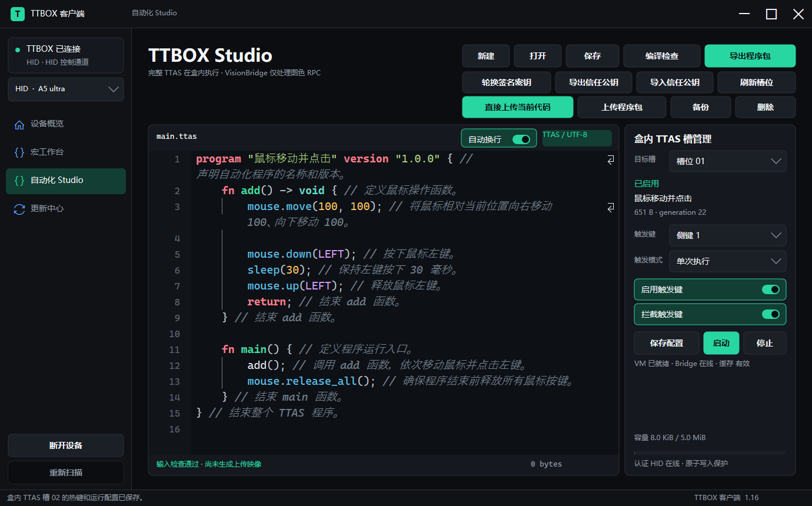
Task: Click the braces icon beside 宏工作台
Action: click(x=19, y=152)
